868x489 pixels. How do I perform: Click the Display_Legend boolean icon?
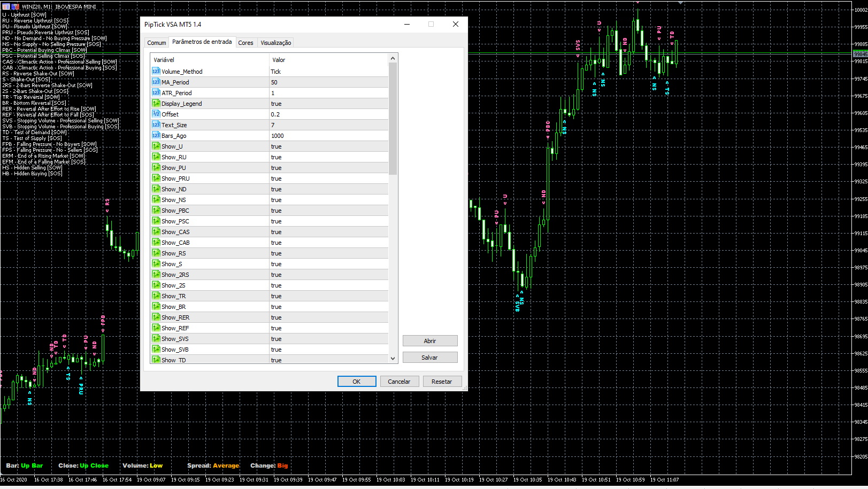[x=156, y=103]
